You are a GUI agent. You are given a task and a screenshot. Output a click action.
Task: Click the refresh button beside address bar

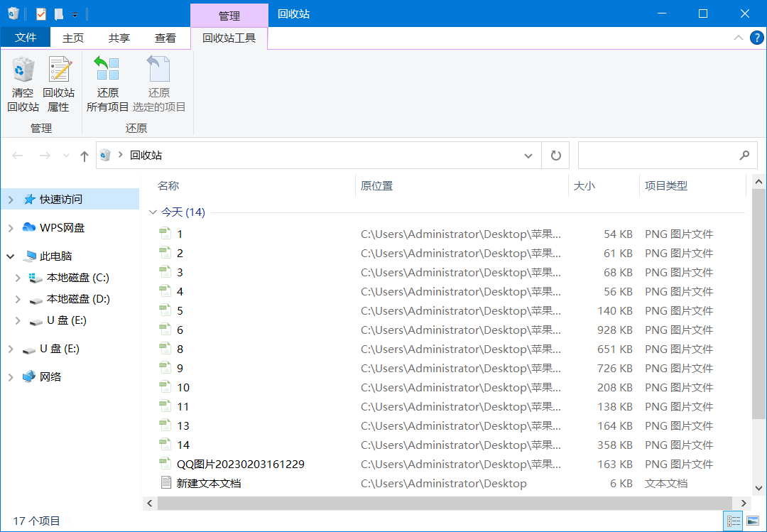point(555,156)
